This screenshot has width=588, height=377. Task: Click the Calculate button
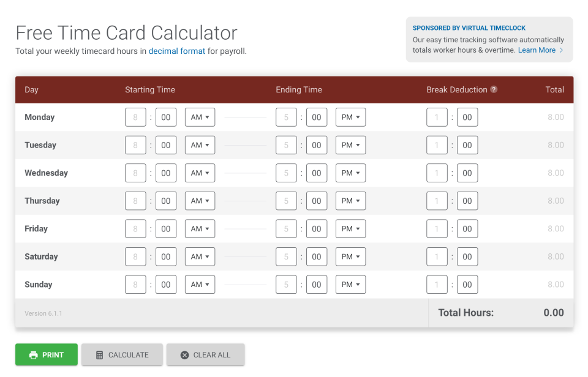tap(122, 355)
